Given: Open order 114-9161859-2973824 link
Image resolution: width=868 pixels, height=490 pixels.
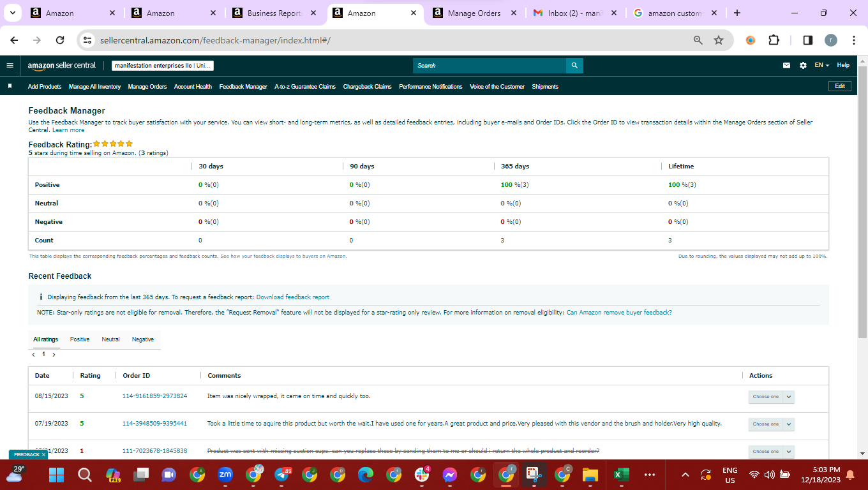Looking at the screenshot, I should tap(154, 396).
